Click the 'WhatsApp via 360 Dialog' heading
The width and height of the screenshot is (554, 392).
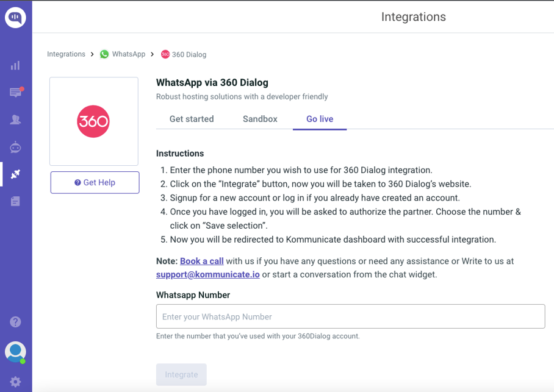212,83
